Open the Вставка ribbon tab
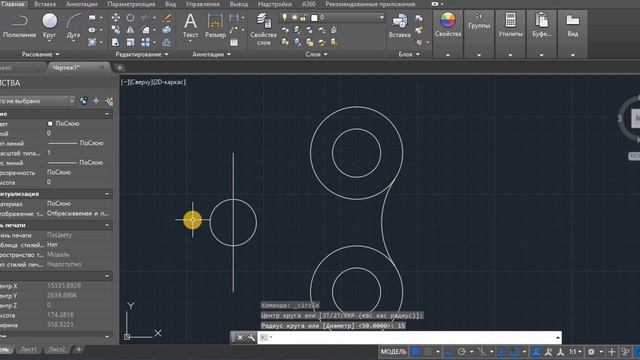This screenshot has width=640, height=360. (44, 4)
